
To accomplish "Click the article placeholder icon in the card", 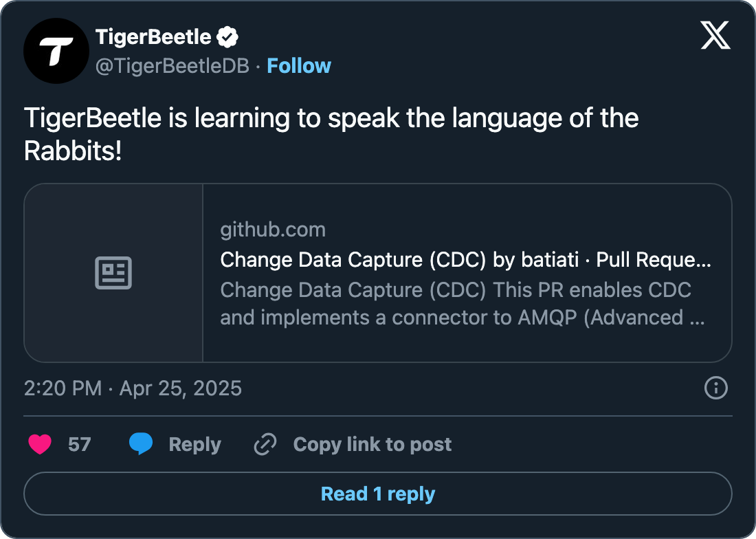I will (113, 273).
